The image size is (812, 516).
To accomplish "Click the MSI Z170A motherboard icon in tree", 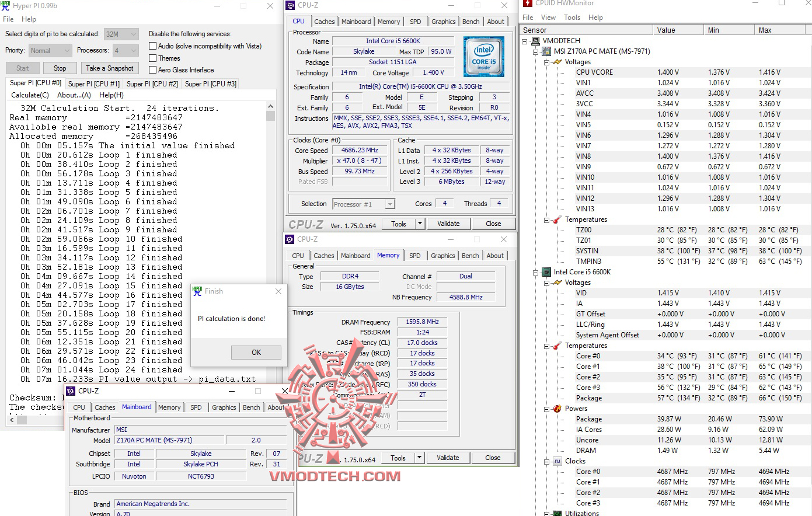I will tap(546, 51).
